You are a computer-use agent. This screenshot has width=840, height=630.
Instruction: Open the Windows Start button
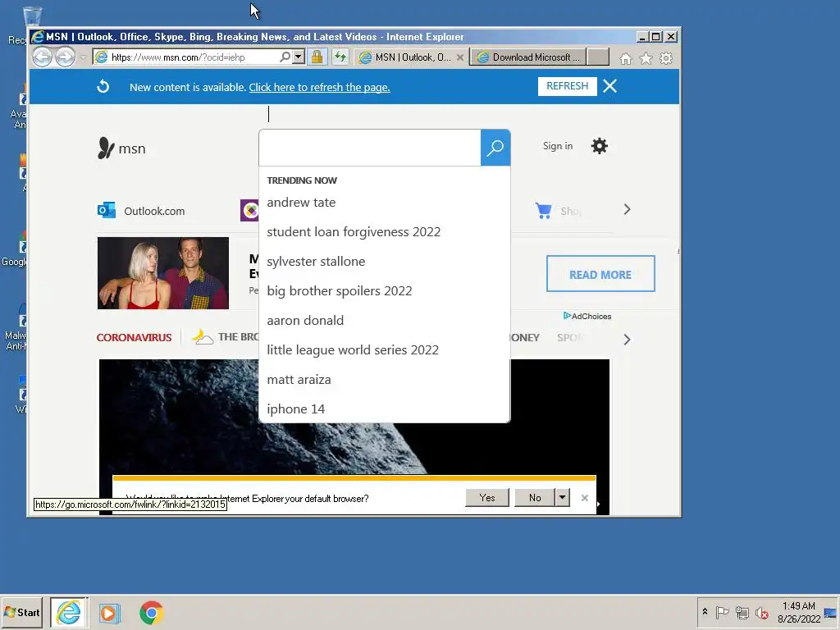[x=22, y=612]
